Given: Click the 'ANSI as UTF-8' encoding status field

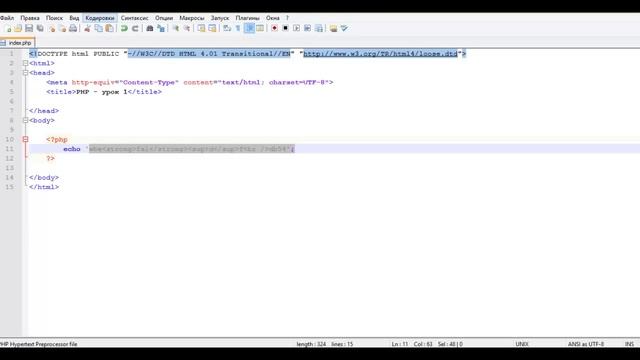Looking at the screenshot, I should pyautogui.click(x=586, y=344).
